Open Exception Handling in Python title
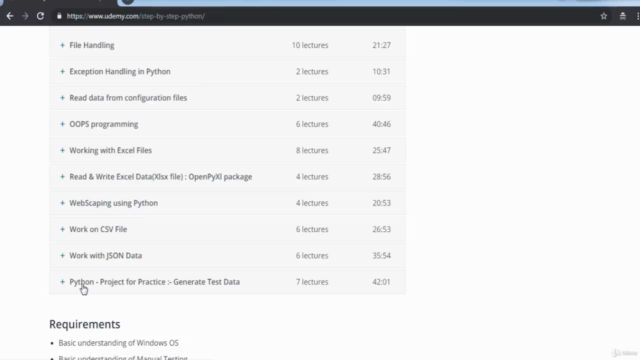The height and width of the screenshot is (360, 640). (x=120, y=71)
